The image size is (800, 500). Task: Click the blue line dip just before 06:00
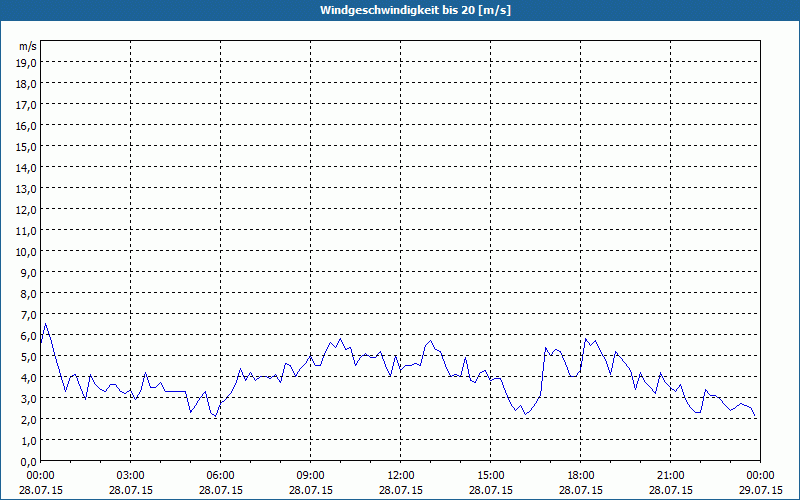[x=215, y=416]
